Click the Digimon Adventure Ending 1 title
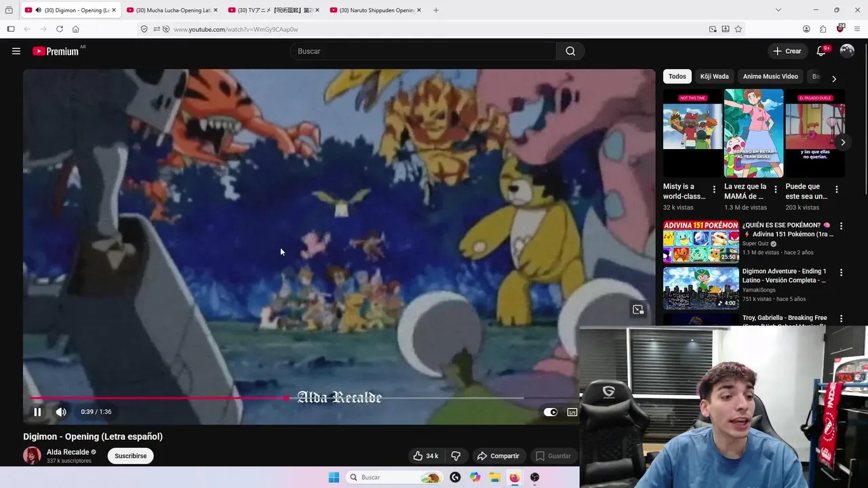This screenshot has width=868, height=488. click(x=784, y=276)
